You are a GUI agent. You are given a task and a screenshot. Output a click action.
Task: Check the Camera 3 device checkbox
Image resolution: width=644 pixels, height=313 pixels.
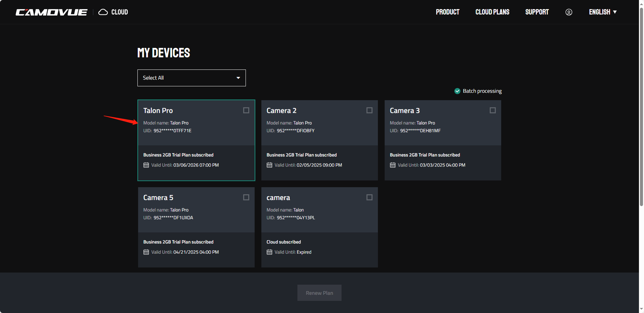493,110
